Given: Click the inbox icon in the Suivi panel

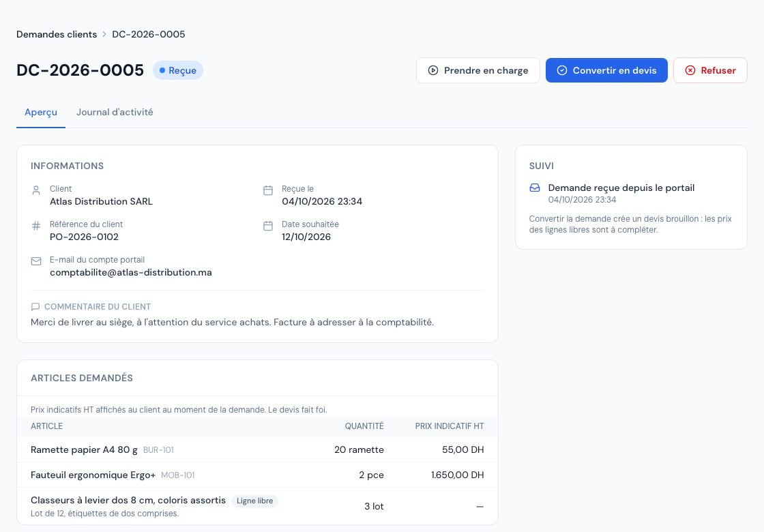Looking at the screenshot, I should click(x=535, y=188).
